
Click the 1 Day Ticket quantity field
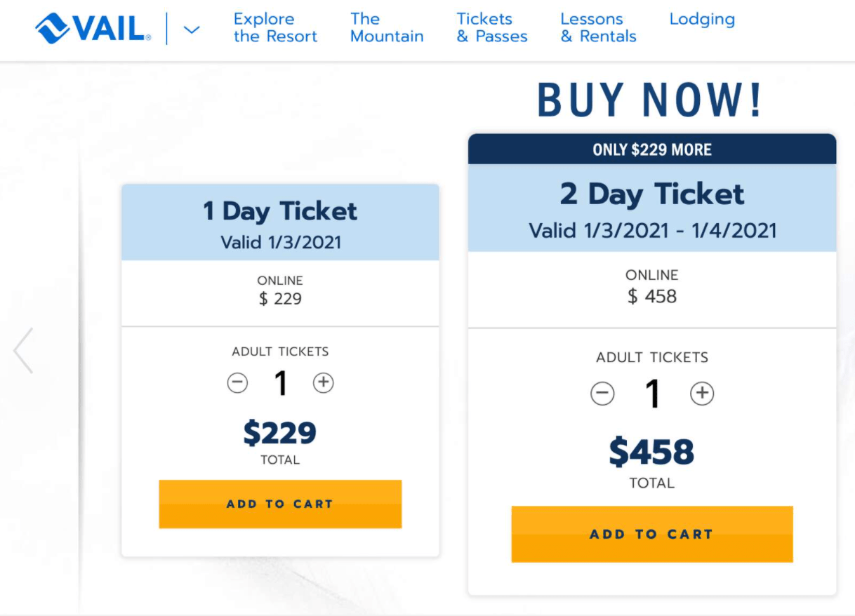point(280,382)
